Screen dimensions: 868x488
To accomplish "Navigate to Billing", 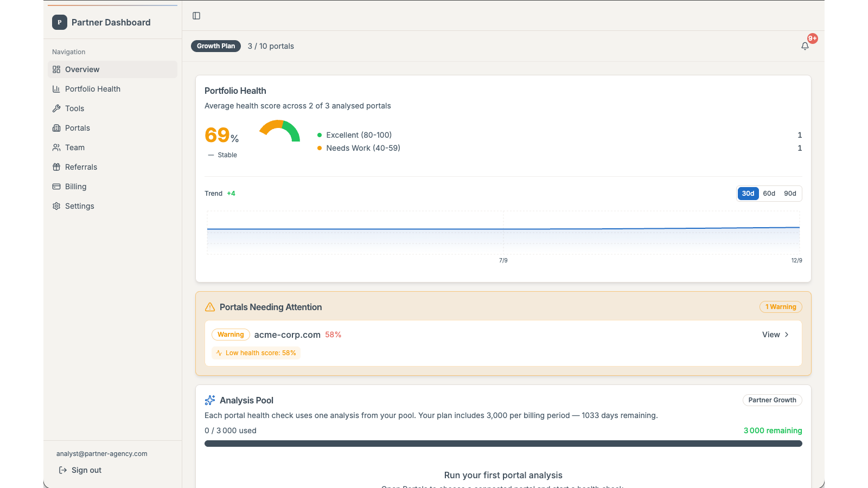I will [112, 187].
